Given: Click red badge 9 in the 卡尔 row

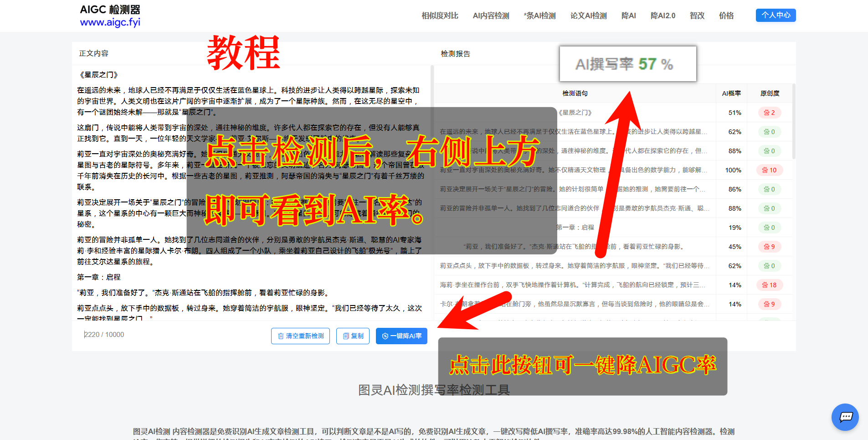Looking at the screenshot, I should pyautogui.click(x=770, y=304).
